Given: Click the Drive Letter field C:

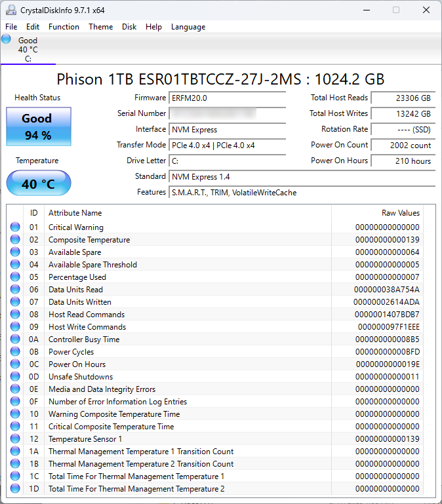Looking at the screenshot, I should pos(228,161).
